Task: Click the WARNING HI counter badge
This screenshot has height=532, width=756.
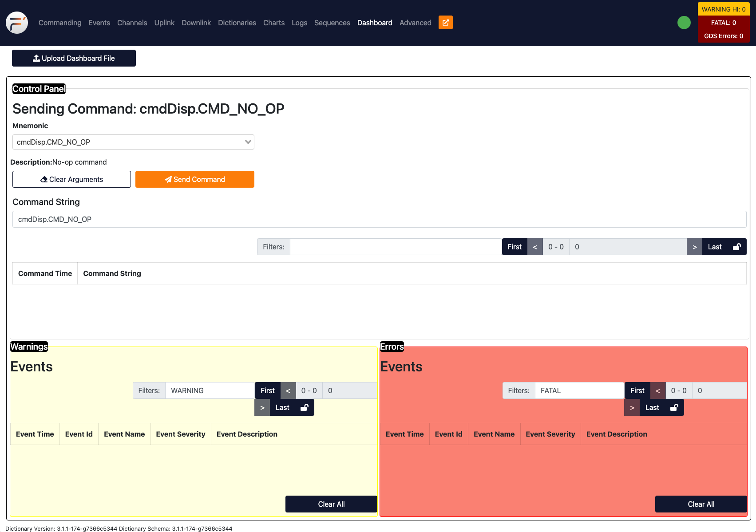Action: pos(724,9)
